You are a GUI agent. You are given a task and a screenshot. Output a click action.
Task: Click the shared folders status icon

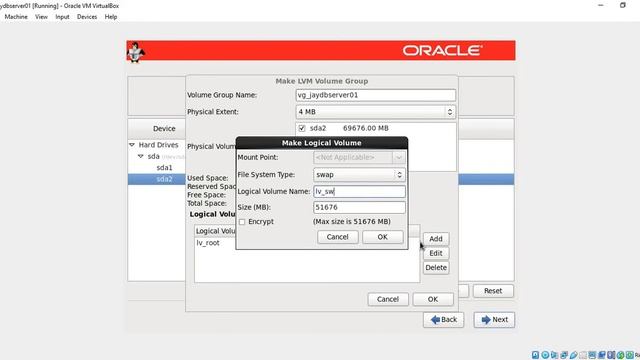(583, 355)
